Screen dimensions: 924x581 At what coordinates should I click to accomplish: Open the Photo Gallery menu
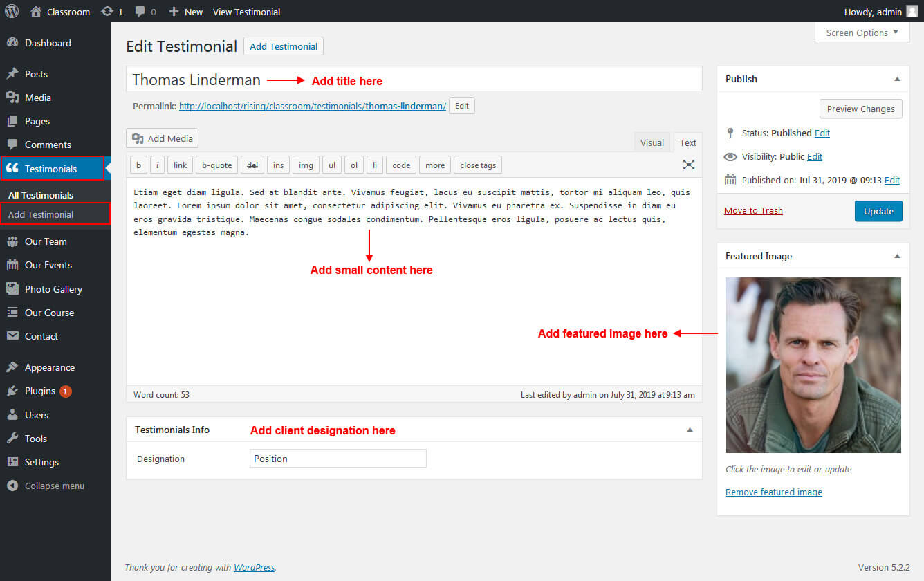pos(53,289)
